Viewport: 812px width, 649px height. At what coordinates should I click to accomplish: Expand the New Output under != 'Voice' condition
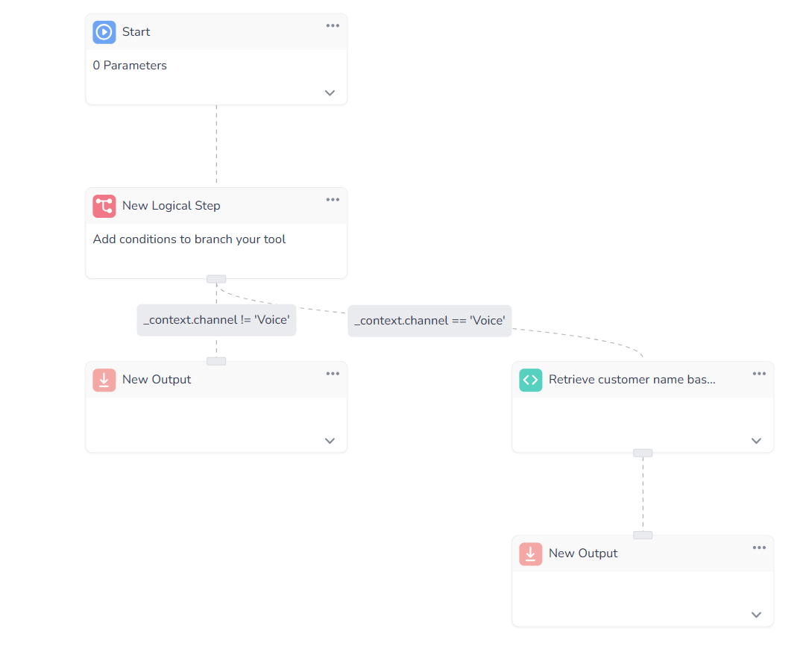[330, 441]
